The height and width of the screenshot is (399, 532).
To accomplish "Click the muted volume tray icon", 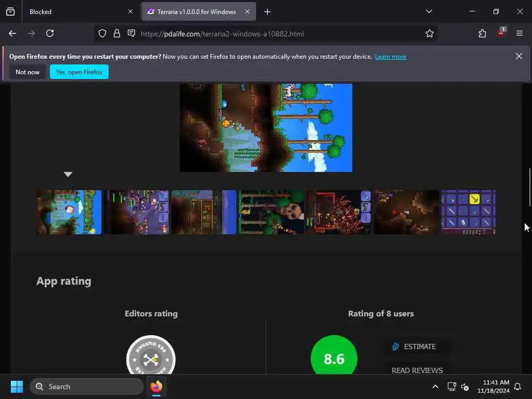I will click(x=465, y=387).
